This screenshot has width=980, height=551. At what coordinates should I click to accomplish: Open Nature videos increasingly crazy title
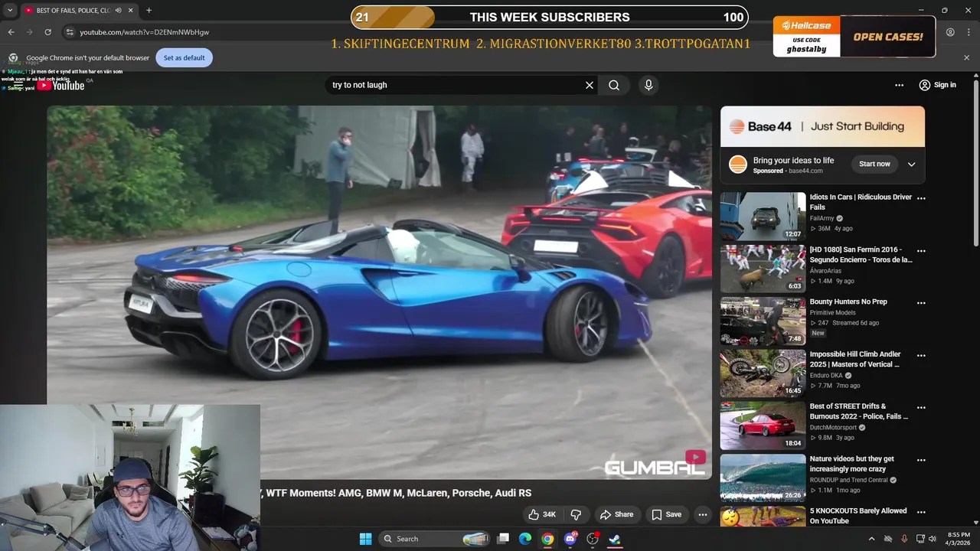point(852,464)
